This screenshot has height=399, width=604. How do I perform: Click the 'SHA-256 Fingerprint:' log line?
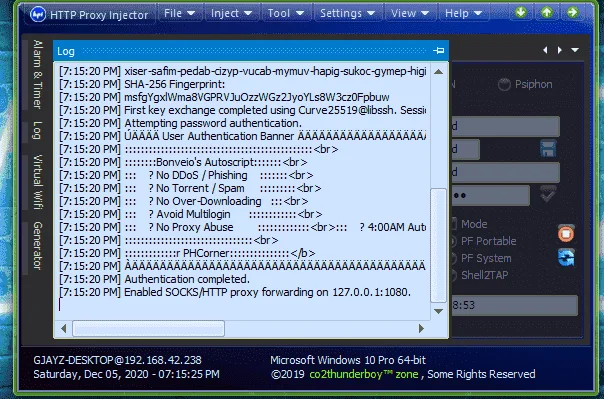click(142, 84)
